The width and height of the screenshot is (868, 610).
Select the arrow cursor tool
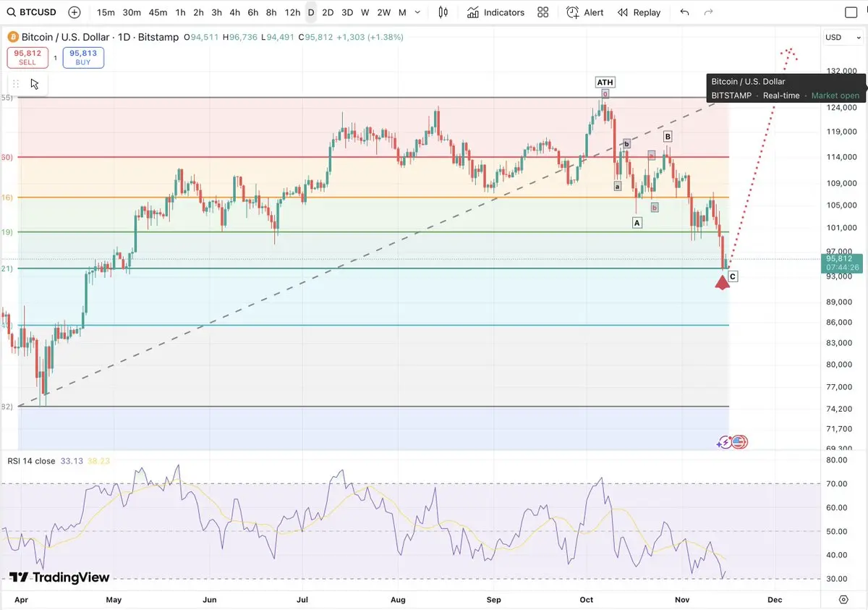tap(35, 84)
